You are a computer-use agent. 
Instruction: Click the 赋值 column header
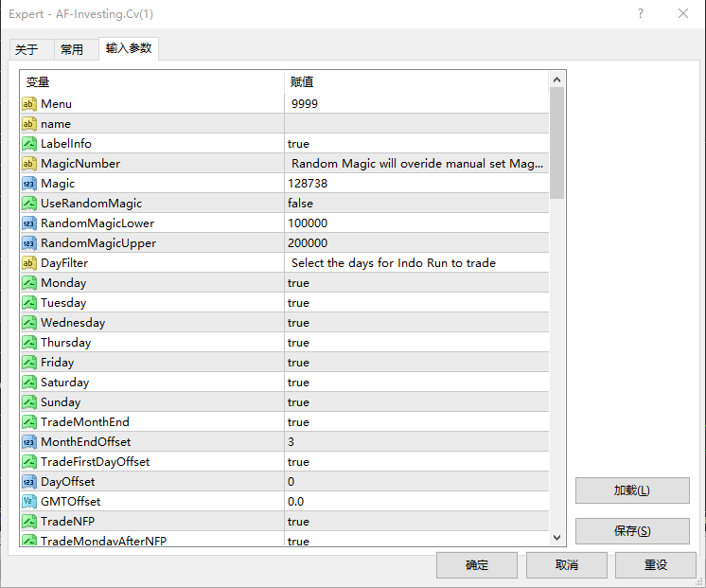(x=416, y=82)
